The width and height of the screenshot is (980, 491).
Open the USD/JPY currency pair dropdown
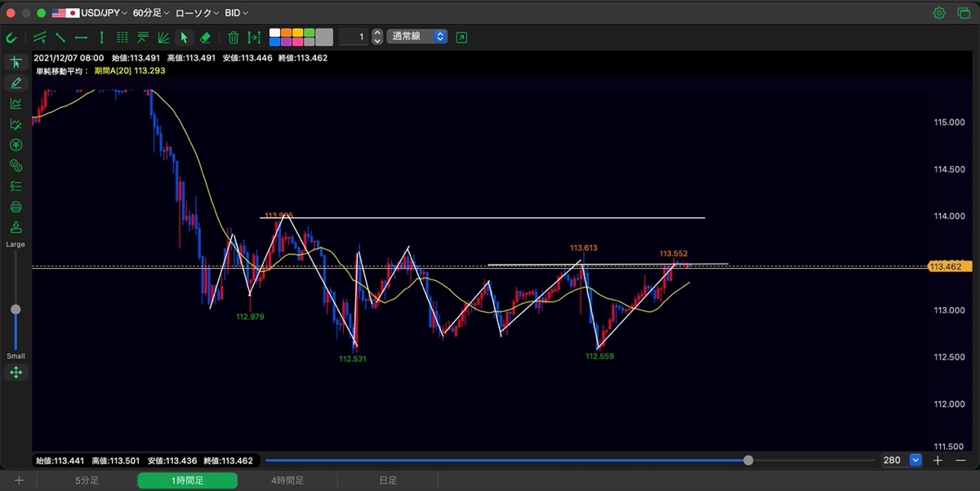click(x=90, y=13)
